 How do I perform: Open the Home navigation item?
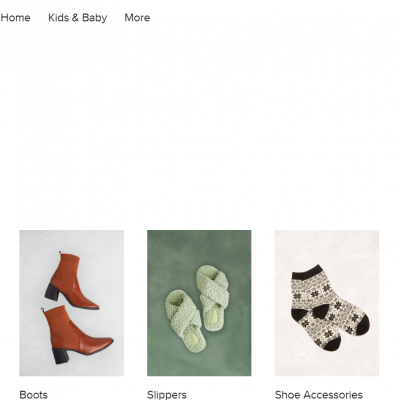pyautogui.click(x=15, y=17)
